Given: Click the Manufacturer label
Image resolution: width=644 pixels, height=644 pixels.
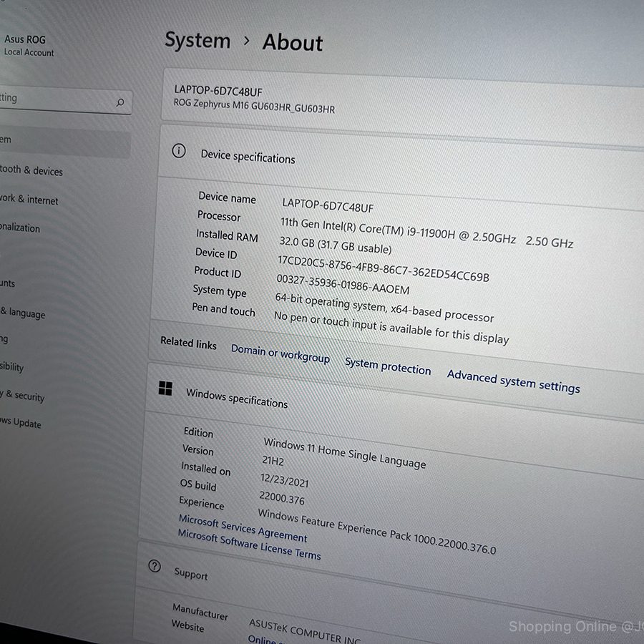Looking at the screenshot, I should tap(200, 612).
